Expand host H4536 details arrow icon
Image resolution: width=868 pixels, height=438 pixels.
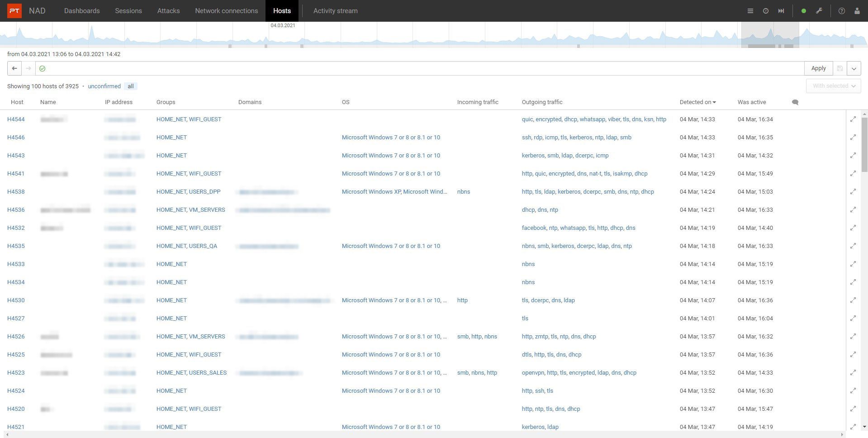click(x=853, y=209)
